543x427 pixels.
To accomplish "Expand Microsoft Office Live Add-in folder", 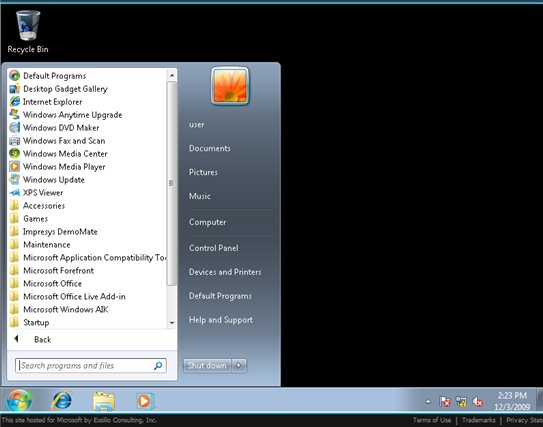I will (x=68, y=296).
